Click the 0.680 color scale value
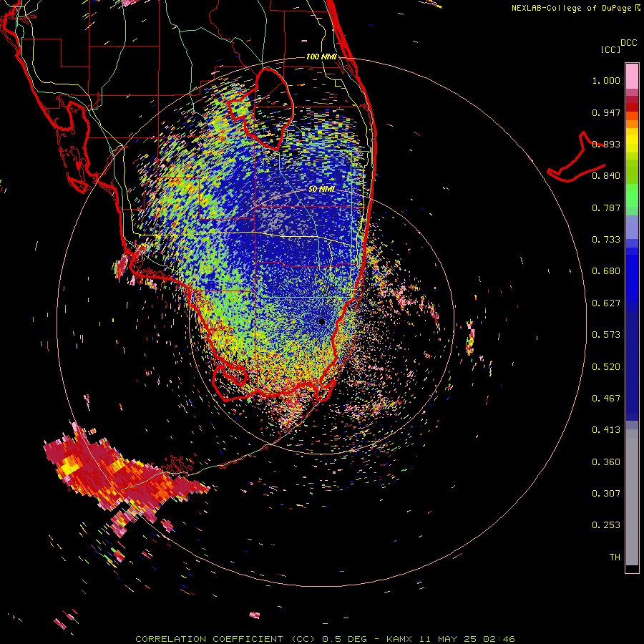The image size is (644, 644). tap(606, 271)
